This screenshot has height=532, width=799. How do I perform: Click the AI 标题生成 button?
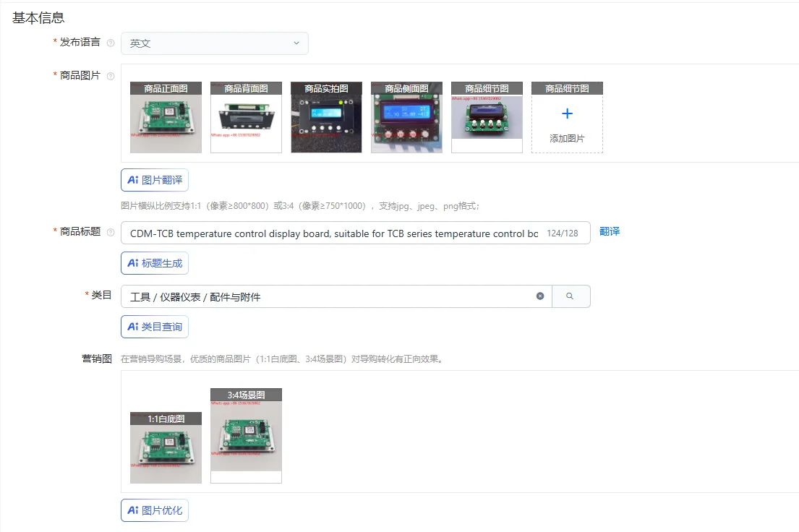(155, 263)
